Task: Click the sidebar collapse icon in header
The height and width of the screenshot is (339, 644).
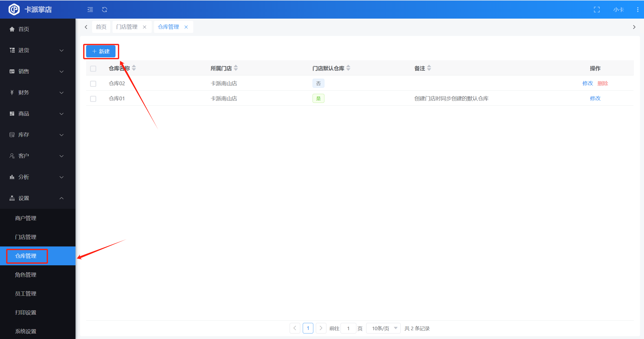Action: click(90, 10)
